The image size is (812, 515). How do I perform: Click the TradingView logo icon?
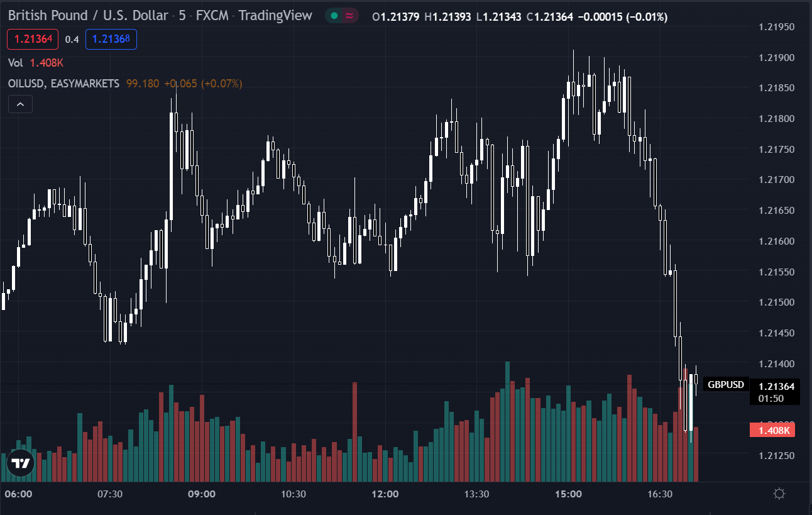click(20, 464)
